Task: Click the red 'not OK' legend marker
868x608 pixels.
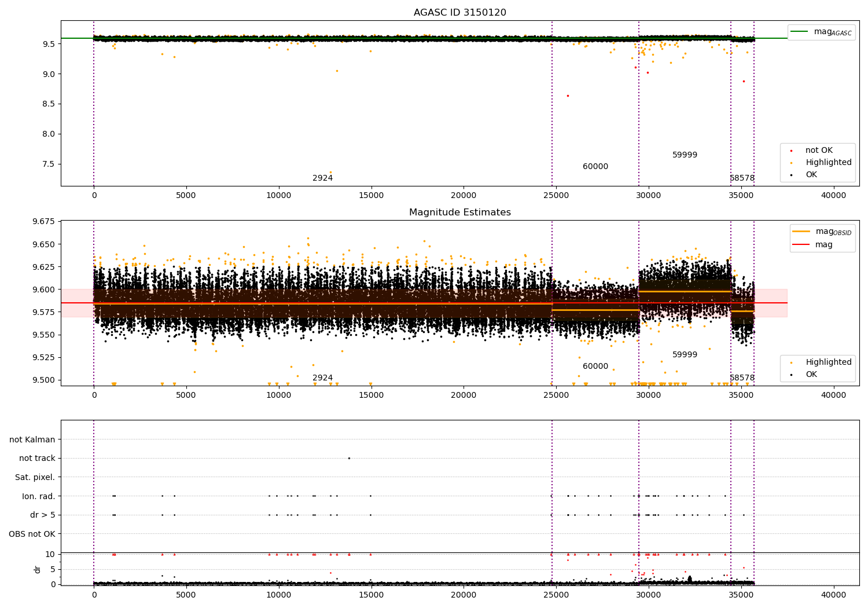Action: point(791,151)
